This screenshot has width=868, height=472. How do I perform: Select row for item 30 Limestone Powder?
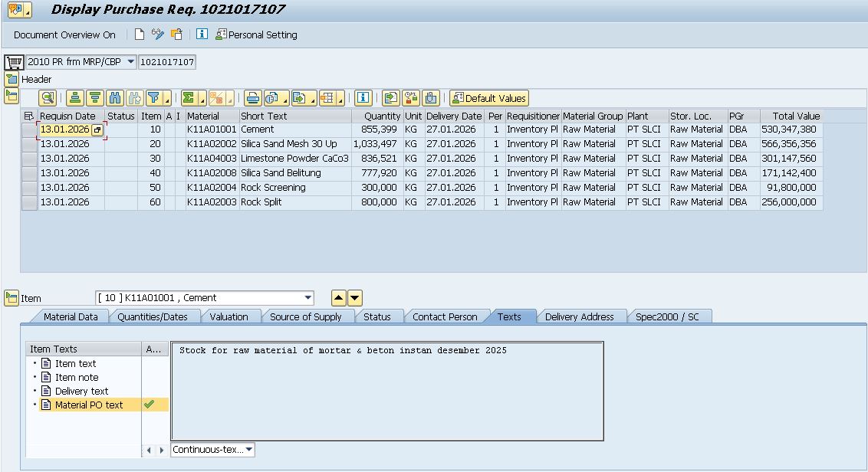coord(29,159)
